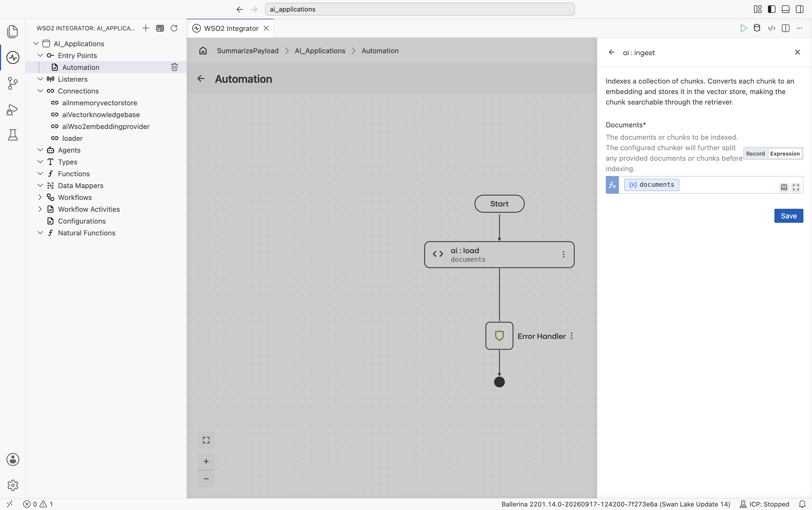The height and width of the screenshot is (510, 812).
Task: Zoom in the diagram with plus button
Action: coord(206,461)
